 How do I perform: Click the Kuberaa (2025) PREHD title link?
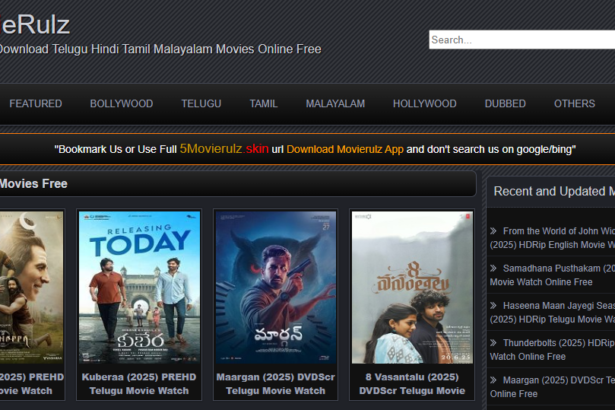point(139,384)
